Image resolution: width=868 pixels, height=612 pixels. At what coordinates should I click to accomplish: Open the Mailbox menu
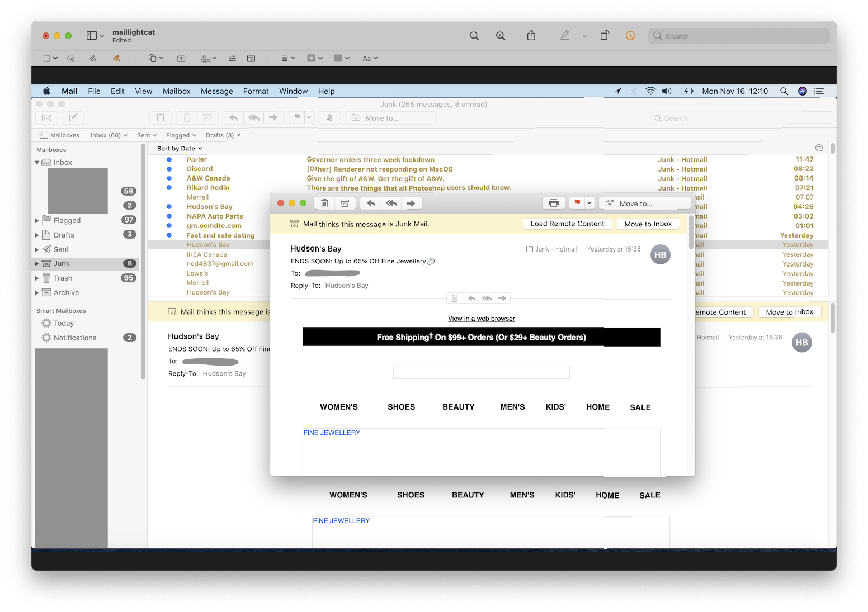point(177,91)
